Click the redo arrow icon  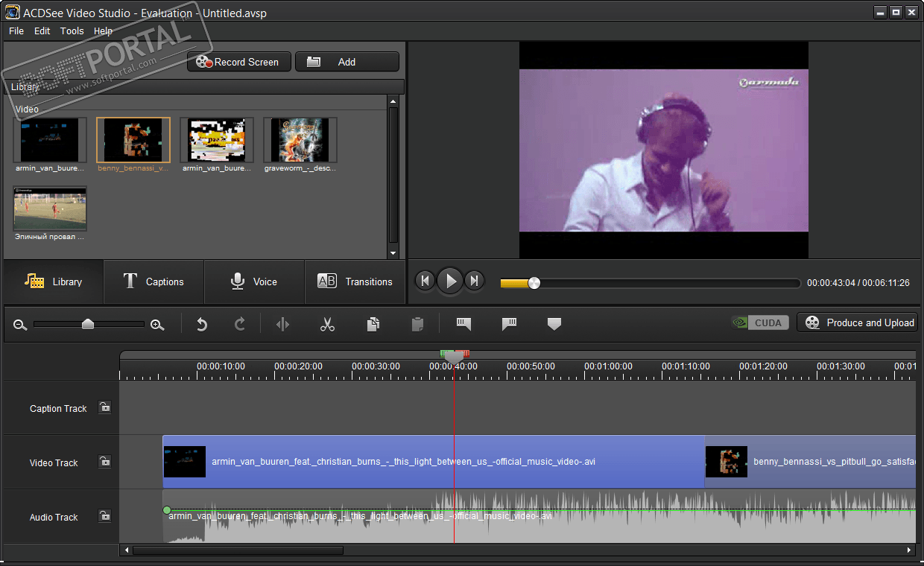point(240,324)
